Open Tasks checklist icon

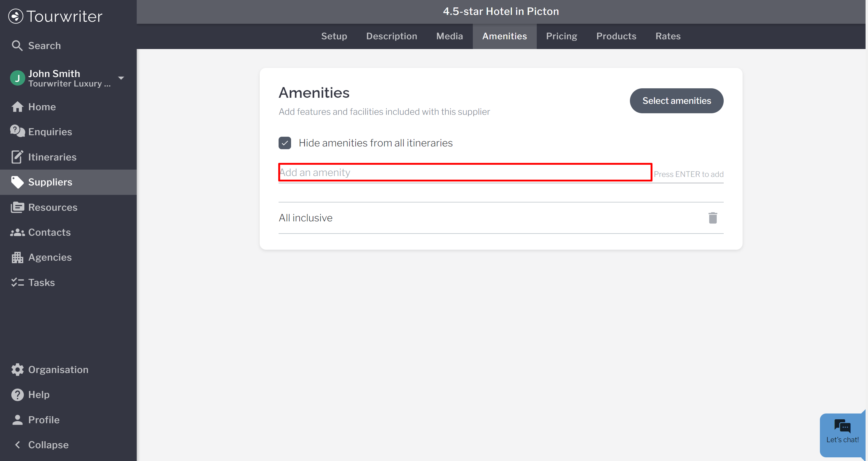(17, 282)
